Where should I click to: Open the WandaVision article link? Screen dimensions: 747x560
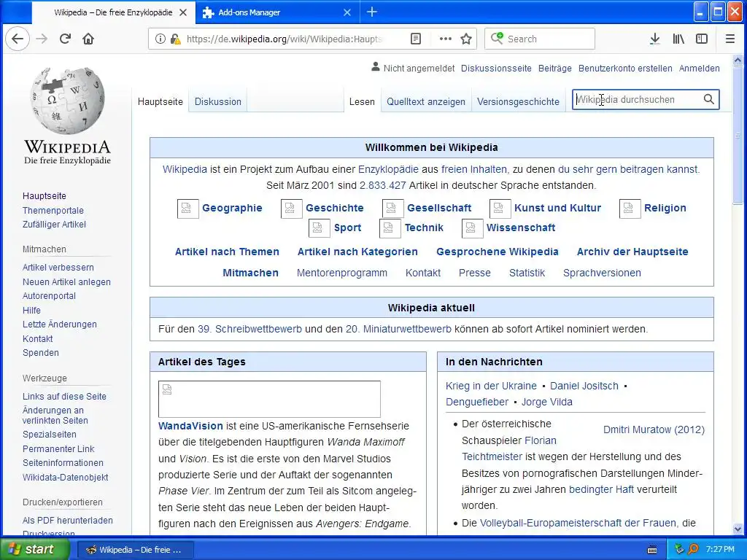[190, 426]
